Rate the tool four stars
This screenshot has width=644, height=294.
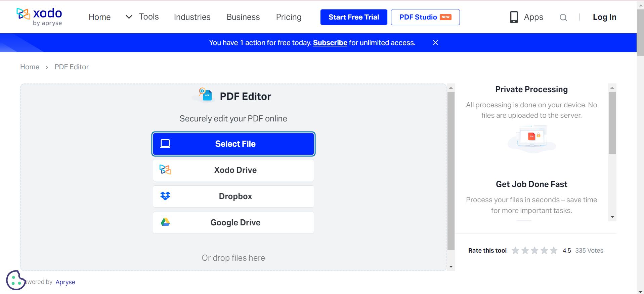click(x=544, y=251)
